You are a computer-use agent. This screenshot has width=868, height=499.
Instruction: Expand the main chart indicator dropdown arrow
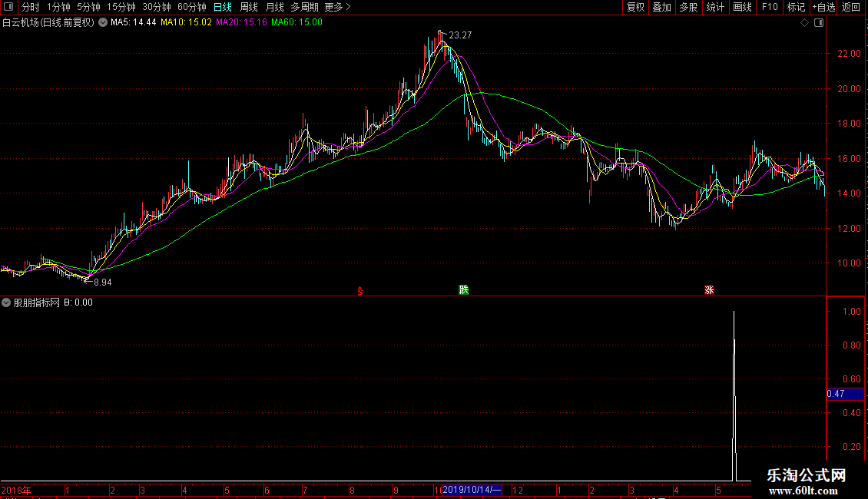[103, 23]
